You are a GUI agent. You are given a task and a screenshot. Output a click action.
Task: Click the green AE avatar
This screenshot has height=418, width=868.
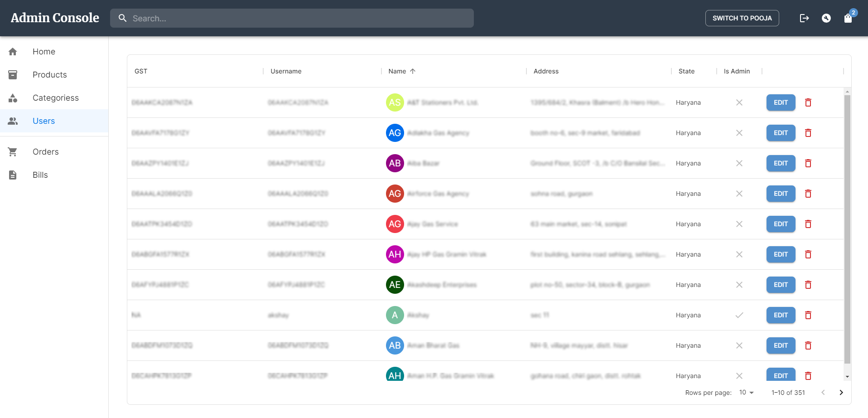(x=395, y=285)
